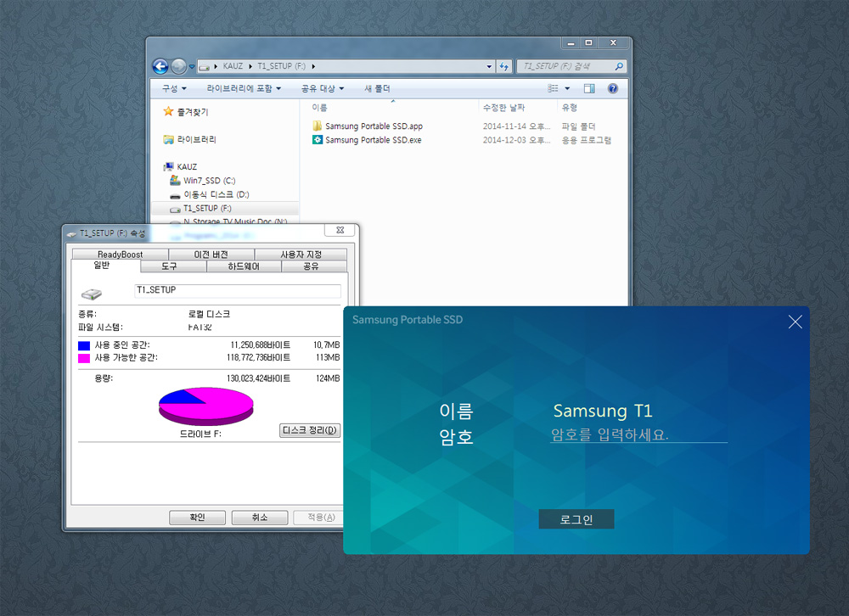Select the Samsung Portable SSD.exe file
This screenshot has height=616, width=849.
[x=373, y=140]
